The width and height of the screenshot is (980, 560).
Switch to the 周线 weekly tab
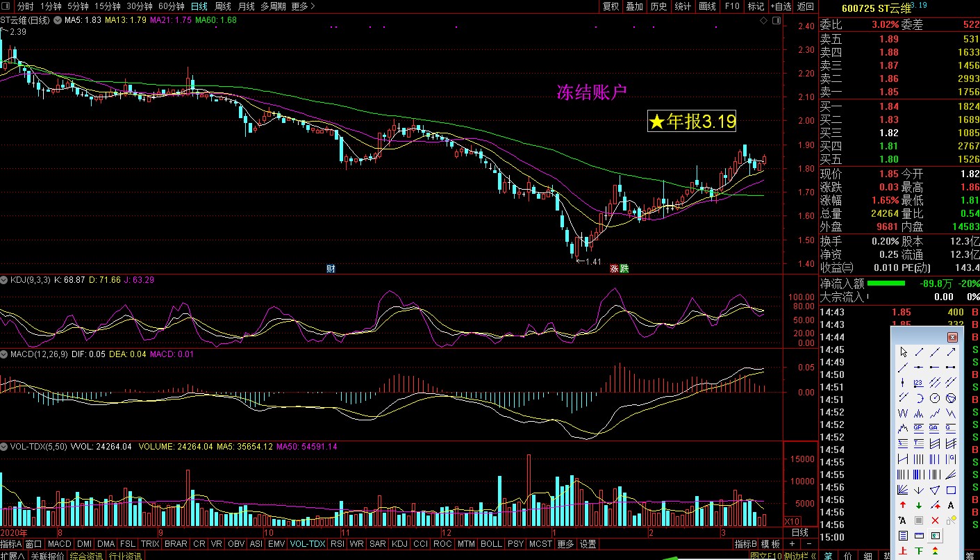click(x=223, y=6)
